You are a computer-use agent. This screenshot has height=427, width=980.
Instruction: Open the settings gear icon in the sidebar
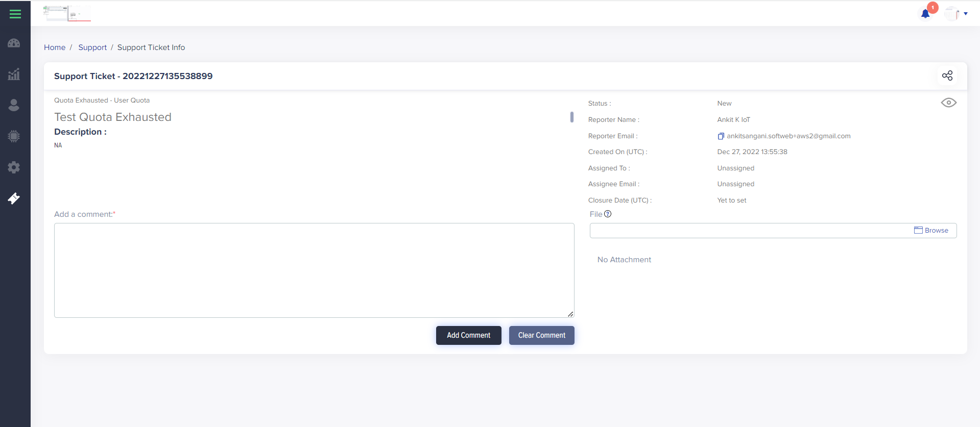tap(14, 167)
